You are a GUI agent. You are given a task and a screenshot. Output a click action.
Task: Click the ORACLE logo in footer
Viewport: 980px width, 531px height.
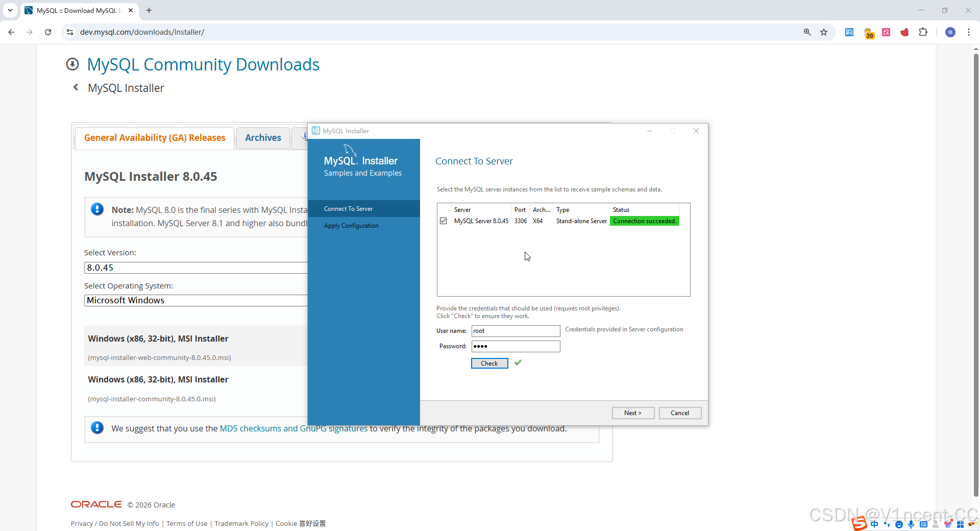(x=96, y=504)
